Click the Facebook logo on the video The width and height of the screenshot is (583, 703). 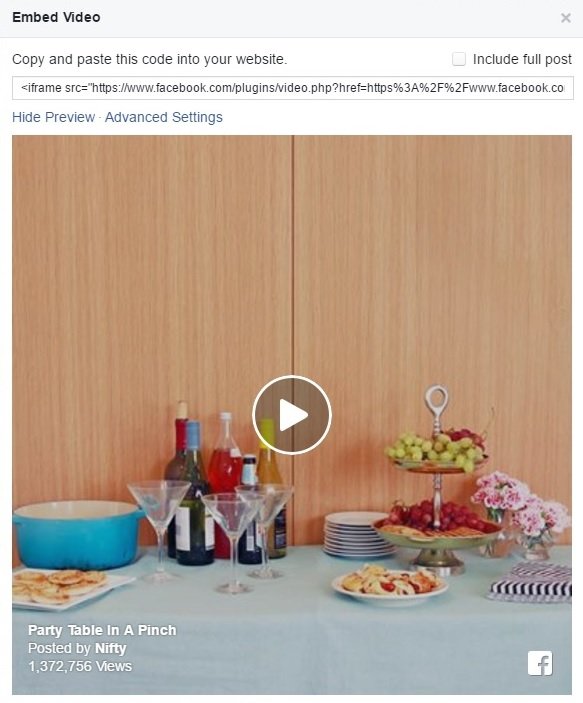coord(540,664)
